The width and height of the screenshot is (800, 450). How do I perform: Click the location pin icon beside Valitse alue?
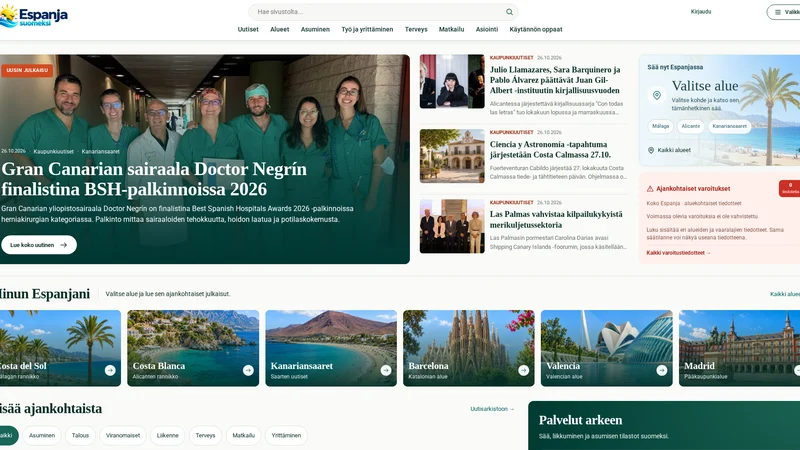(x=657, y=95)
